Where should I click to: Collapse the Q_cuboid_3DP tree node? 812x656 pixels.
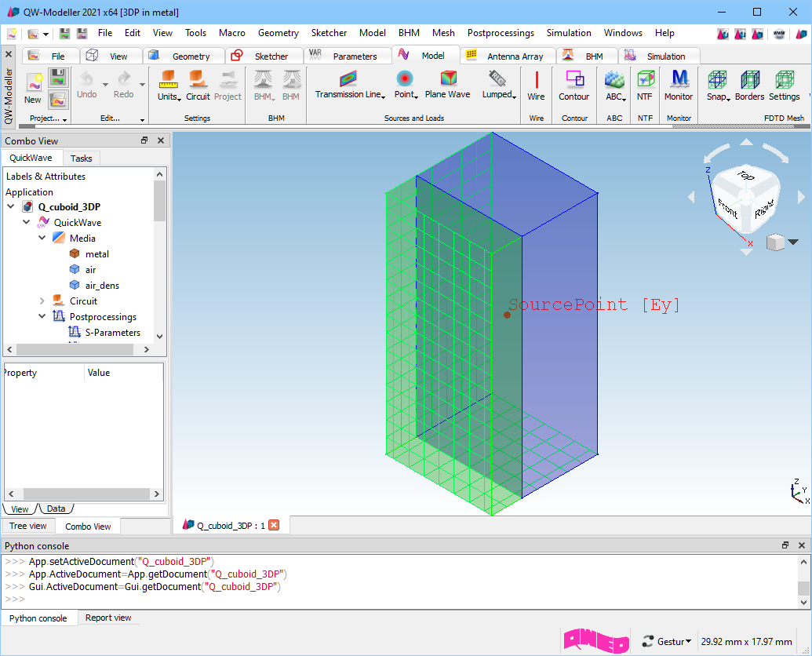11,206
